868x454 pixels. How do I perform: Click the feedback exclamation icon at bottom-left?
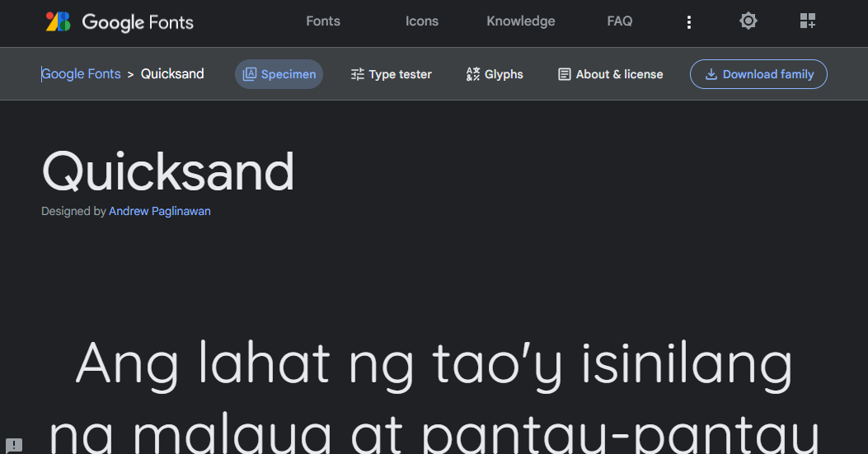click(x=16, y=445)
